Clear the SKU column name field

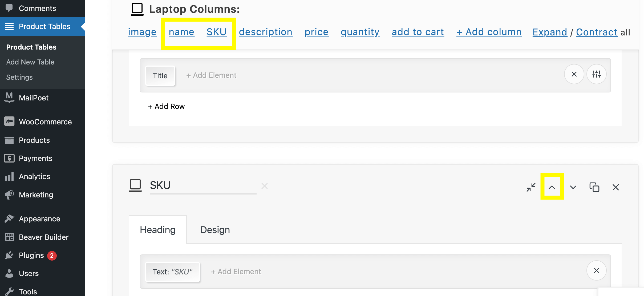(265, 186)
